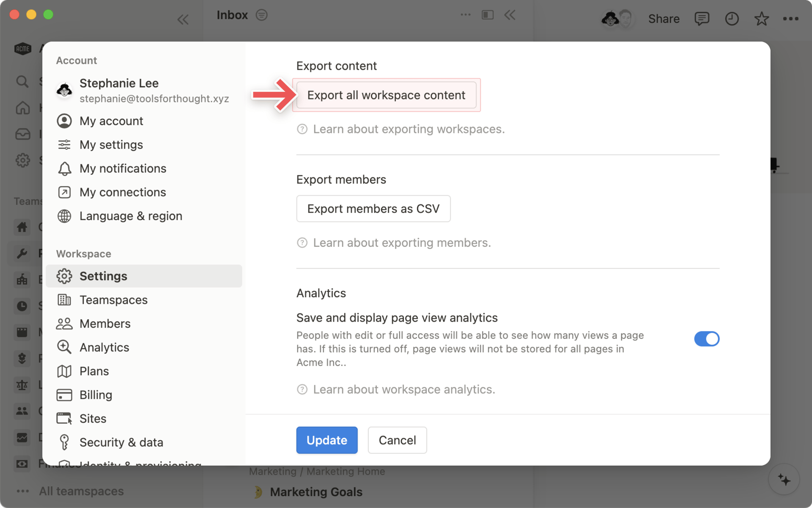The width and height of the screenshot is (812, 508).
Task: Open Billing workspace settings
Action: (95, 395)
